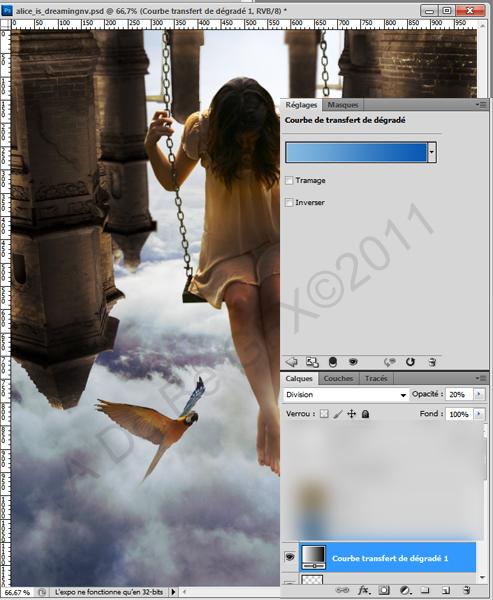
Task: Maximize the document window
Action: click(447, 10)
